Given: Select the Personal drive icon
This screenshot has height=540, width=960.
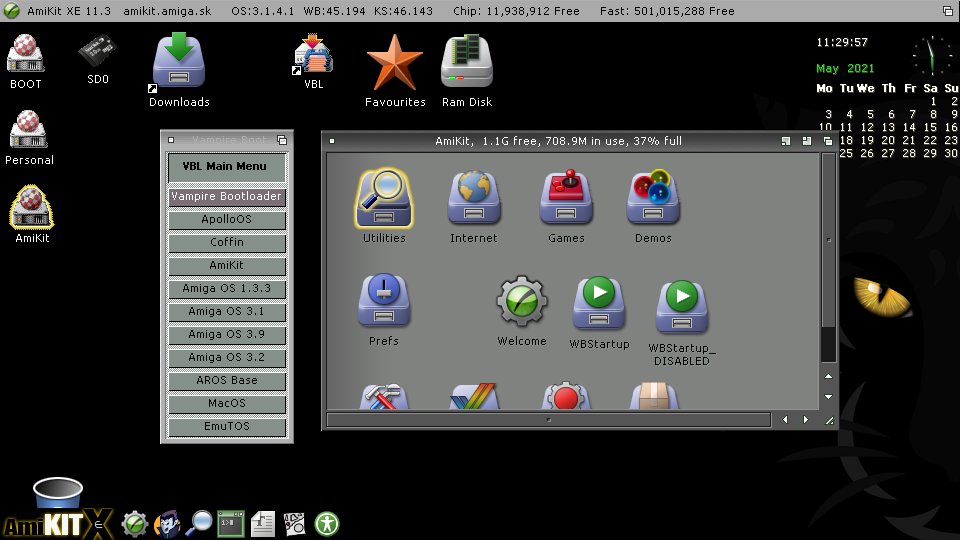Looking at the screenshot, I should [x=28, y=129].
